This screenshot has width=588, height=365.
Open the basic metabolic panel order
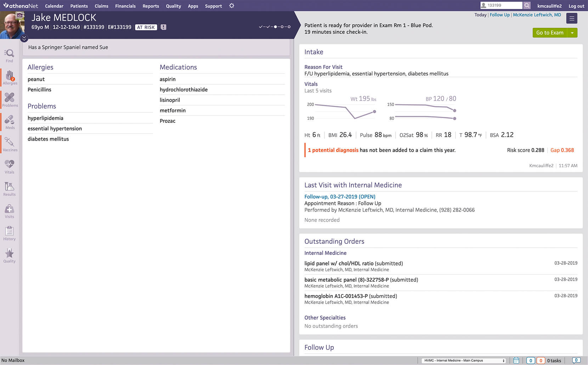click(x=441, y=282)
